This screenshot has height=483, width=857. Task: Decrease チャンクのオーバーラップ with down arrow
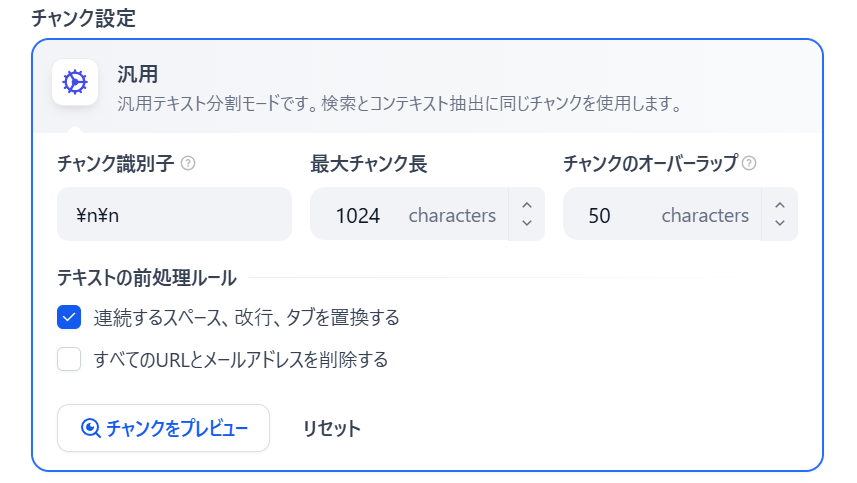coord(780,223)
